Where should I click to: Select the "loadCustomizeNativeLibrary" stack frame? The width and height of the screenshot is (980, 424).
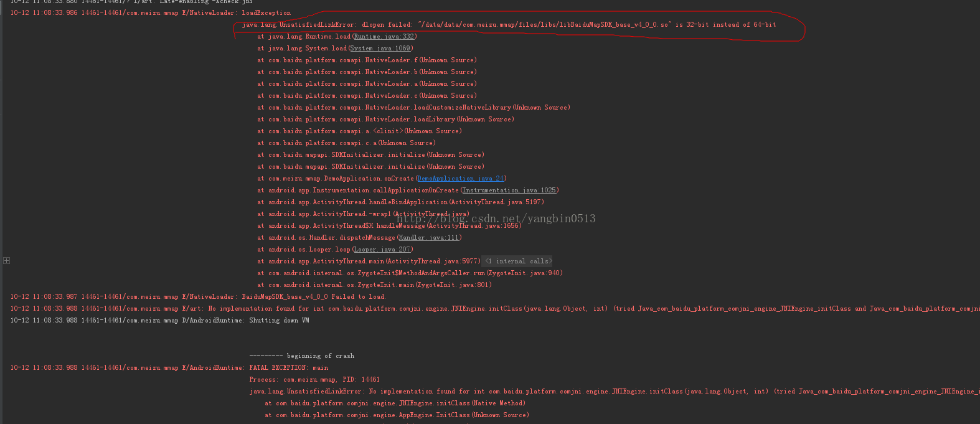tap(414, 108)
